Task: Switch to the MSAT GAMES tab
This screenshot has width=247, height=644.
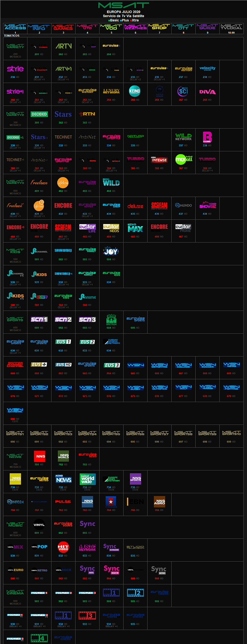Action: [x=63, y=27]
